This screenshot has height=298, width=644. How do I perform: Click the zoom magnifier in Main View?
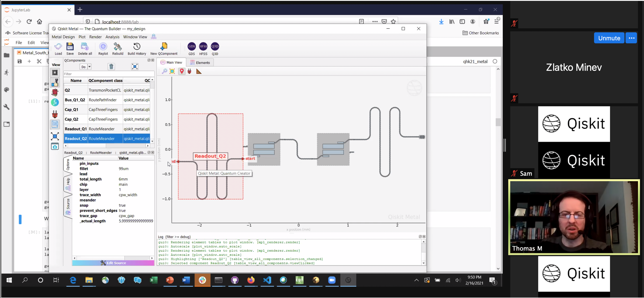(x=165, y=71)
